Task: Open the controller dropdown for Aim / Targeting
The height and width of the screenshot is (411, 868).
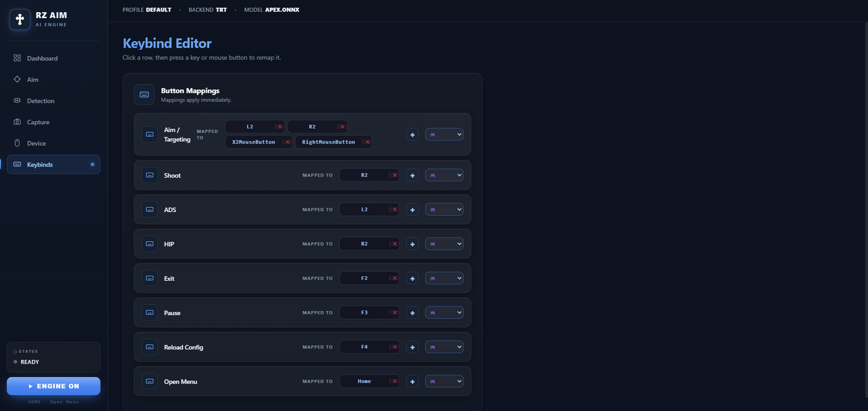Action: pyautogui.click(x=444, y=134)
